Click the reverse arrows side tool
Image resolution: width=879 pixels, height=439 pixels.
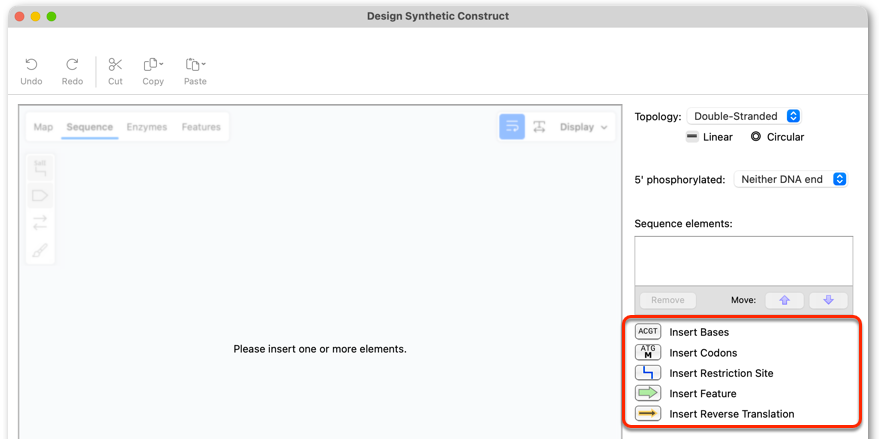point(40,223)
